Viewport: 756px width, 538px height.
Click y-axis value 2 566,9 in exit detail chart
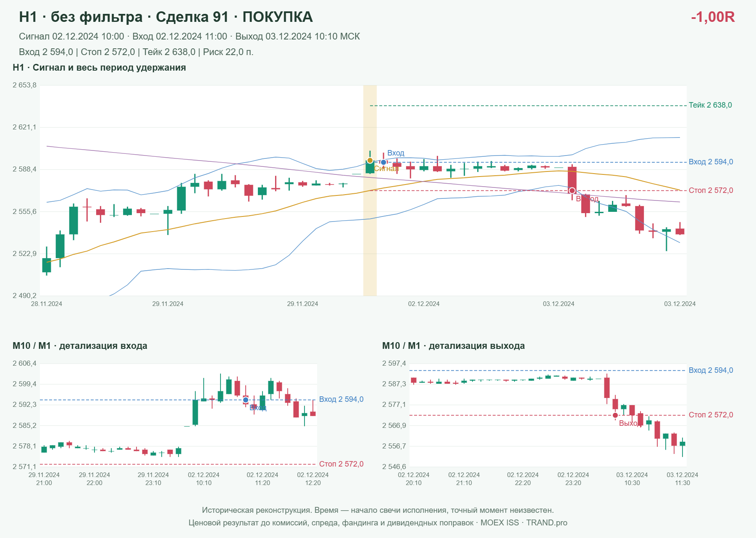click(x=394, y=426)
